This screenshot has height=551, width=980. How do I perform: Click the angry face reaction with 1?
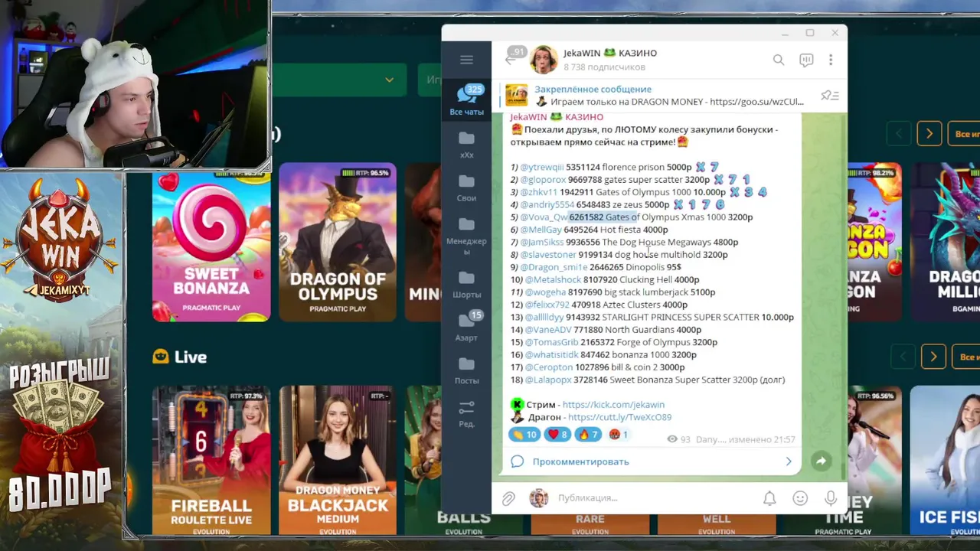click(618, 435)
